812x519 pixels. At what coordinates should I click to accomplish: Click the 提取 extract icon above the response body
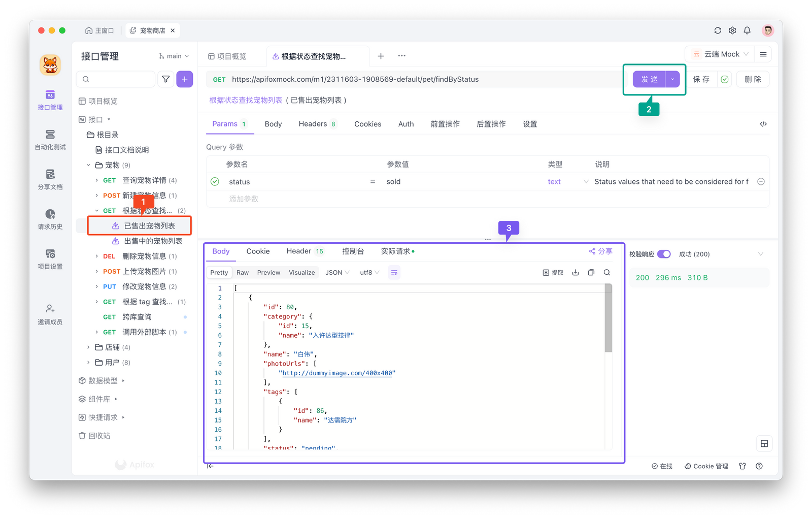[553, 272]
